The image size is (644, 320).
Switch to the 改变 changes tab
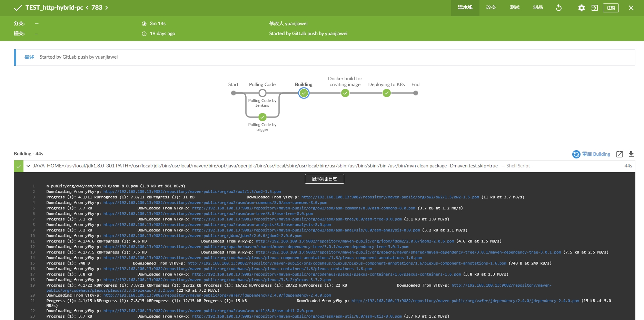(x=491, y=8)
